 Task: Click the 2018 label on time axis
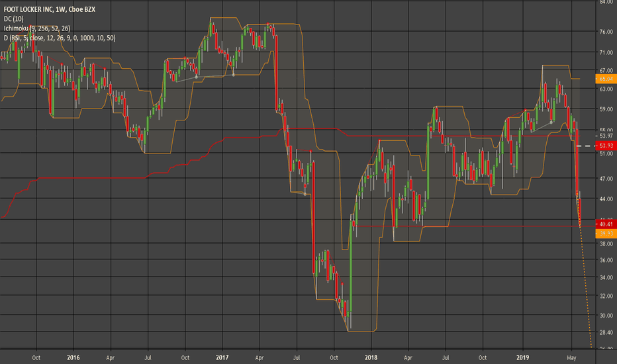[x=371, y=357]
